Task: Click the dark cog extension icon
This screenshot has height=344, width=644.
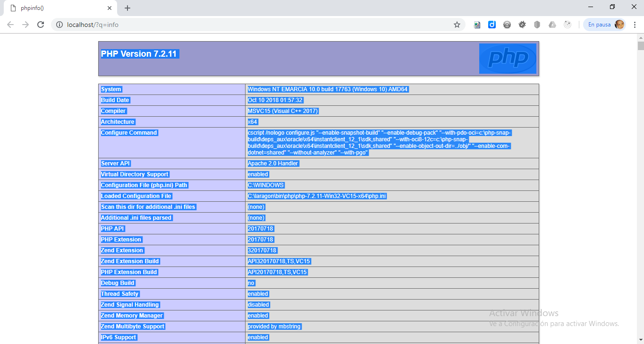Action: coord(522,25)
